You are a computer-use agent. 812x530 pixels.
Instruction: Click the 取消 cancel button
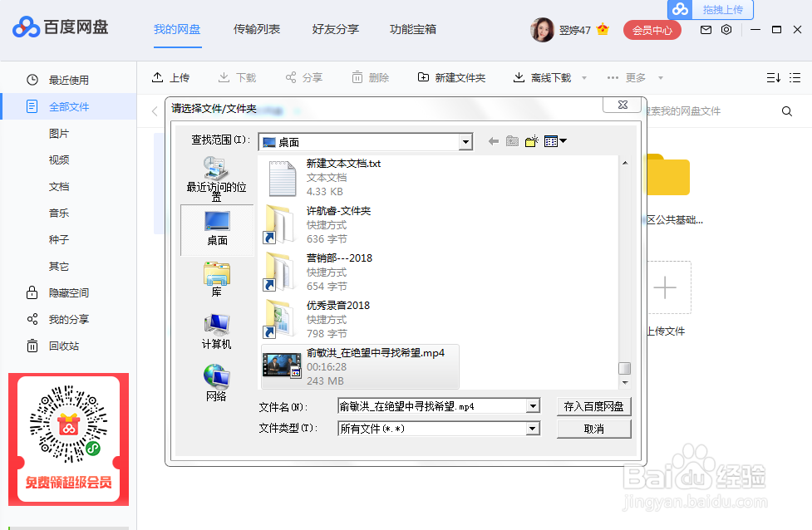coord(594,429)
